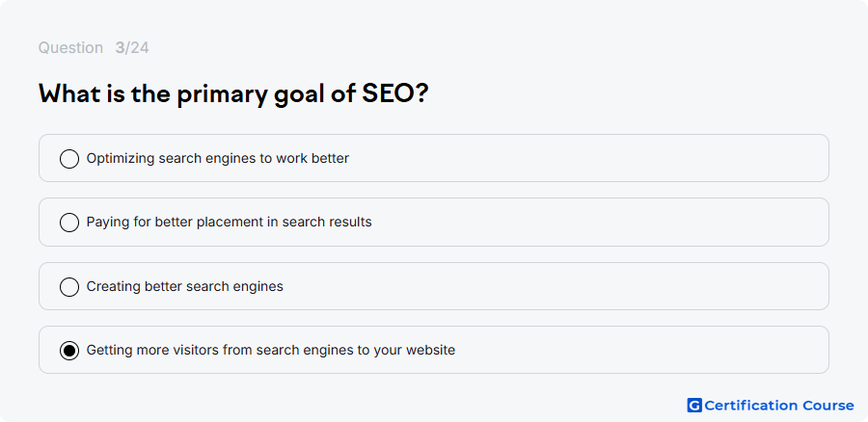Click the grey 'Question' label
This screenshot has width=868, height=422.
tap(70, 48)
